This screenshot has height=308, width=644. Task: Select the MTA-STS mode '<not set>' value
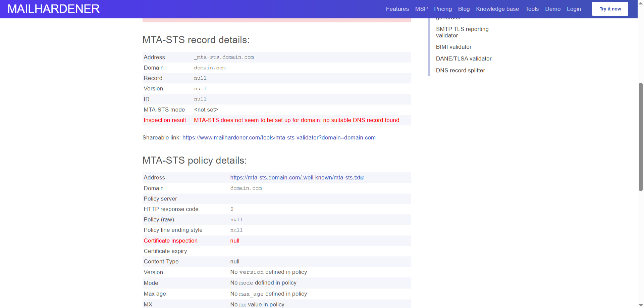[206, 110]
